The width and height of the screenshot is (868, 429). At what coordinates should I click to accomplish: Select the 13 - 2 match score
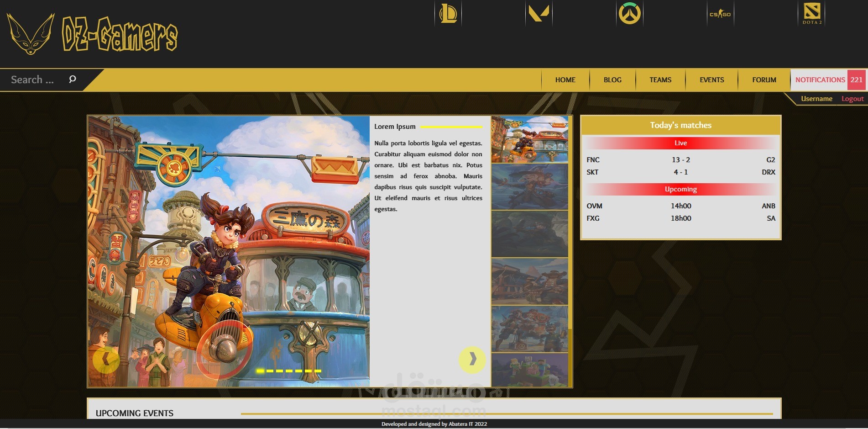[680, 160]
